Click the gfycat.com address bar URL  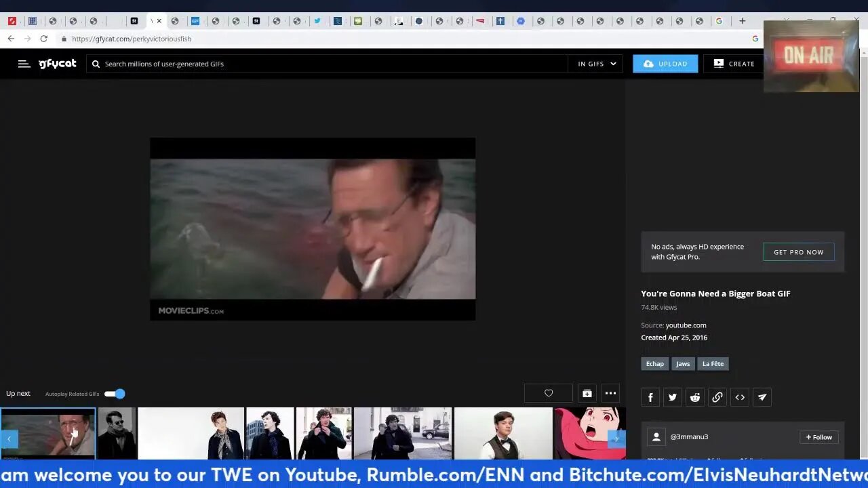click(132, 39)
